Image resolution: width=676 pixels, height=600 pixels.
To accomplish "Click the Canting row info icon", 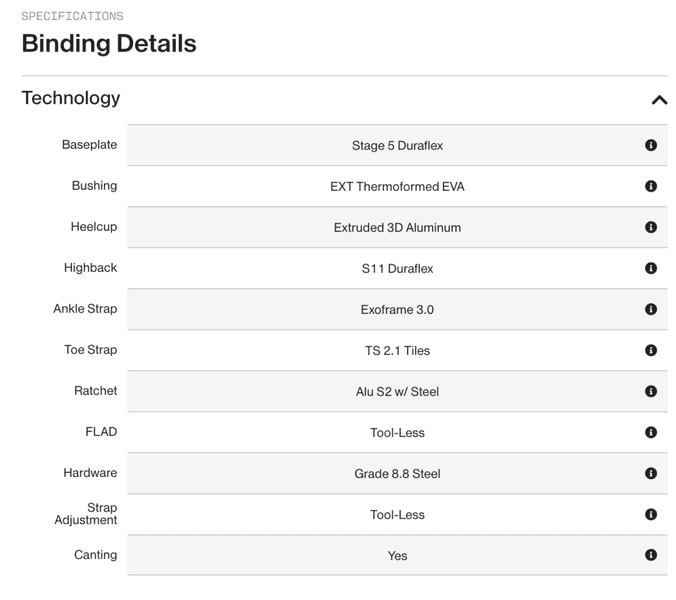I will (651, 555).
